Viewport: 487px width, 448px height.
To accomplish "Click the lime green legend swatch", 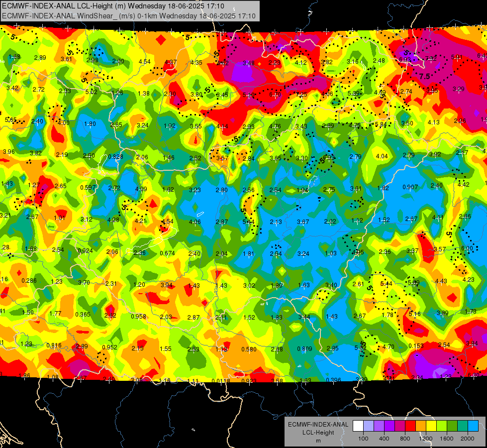I will pyautogui.click(x=442, y=426).
